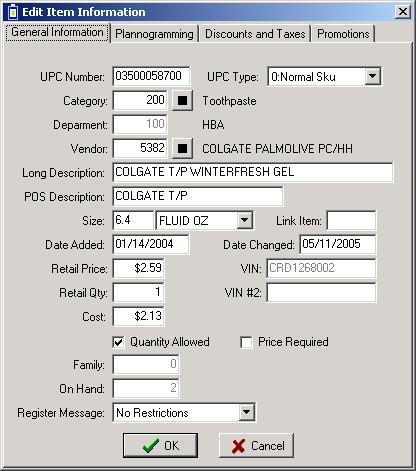The height and width of the screenshot is (471, 416).
Task: Click the Cost input field
Action: click(x=138, y=316)
